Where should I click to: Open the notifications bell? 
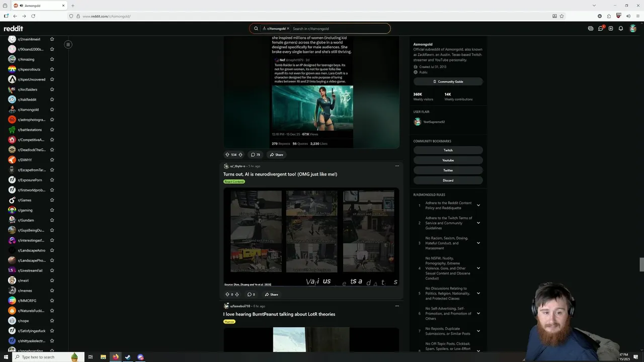[x=621, y=29]
